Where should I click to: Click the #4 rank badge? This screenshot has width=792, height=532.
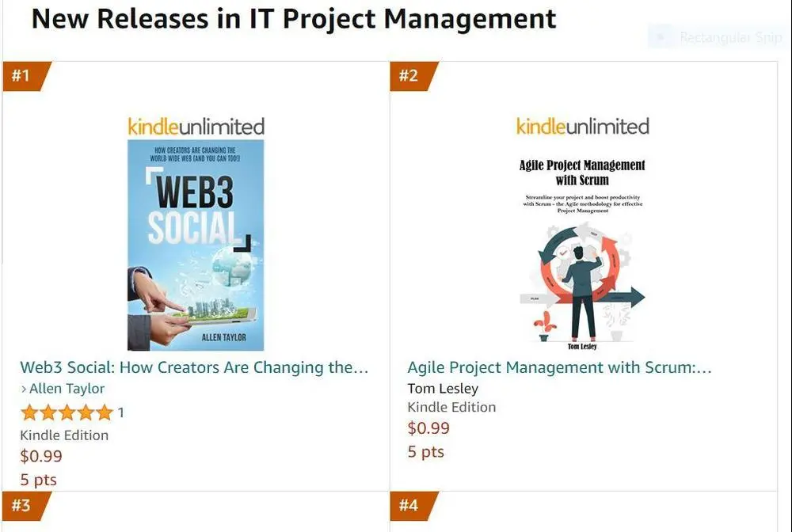409,505
